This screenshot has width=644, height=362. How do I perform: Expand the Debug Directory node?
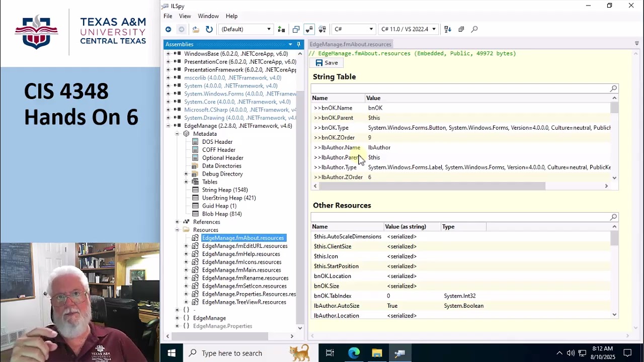coord(186,174)
